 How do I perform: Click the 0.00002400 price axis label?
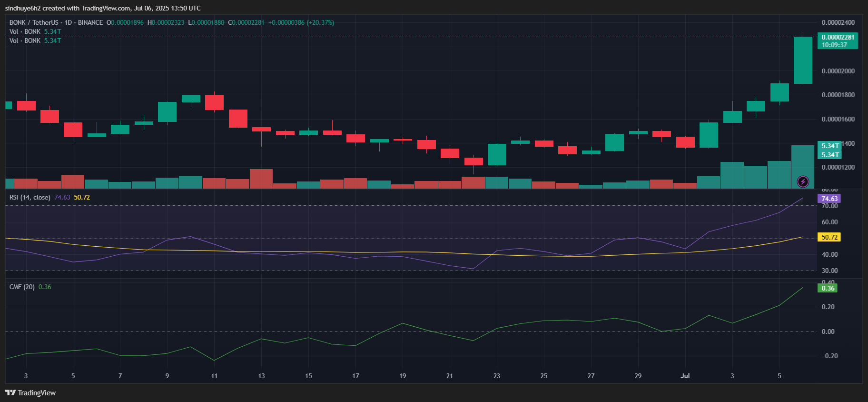tap(838, 22)
